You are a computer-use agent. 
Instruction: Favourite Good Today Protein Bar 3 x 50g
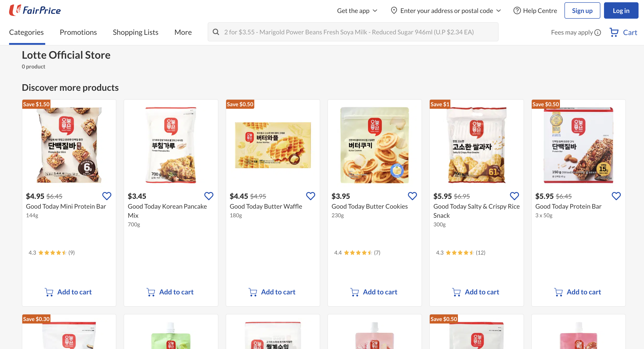click(616, 196)
